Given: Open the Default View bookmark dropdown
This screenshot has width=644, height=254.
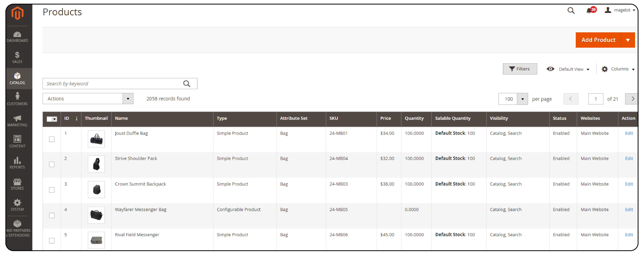Looking at the screenshot, I should tap(568, 69).
